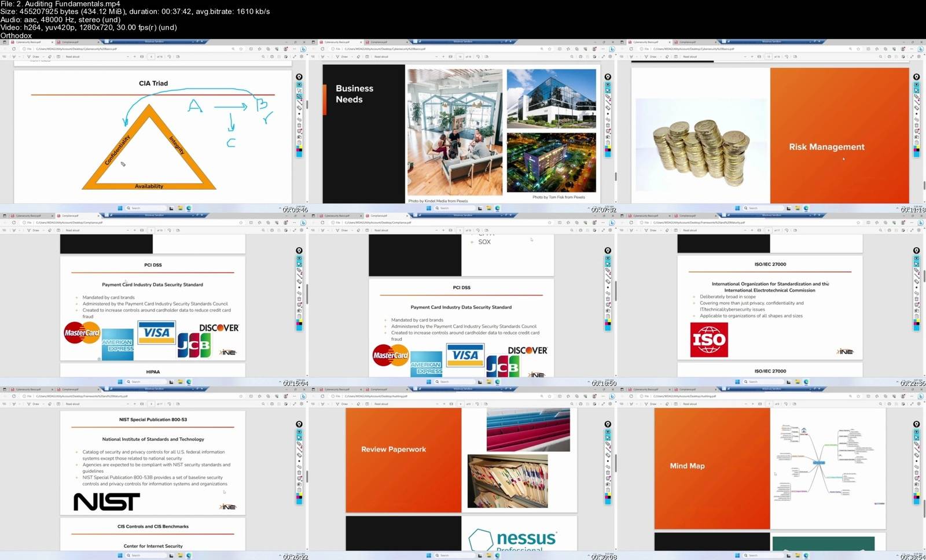The image size is (926, 560).
Task: Click Edge taskbar icon in ISO/IEC 27000 frame
Action: tap(806, 382)
